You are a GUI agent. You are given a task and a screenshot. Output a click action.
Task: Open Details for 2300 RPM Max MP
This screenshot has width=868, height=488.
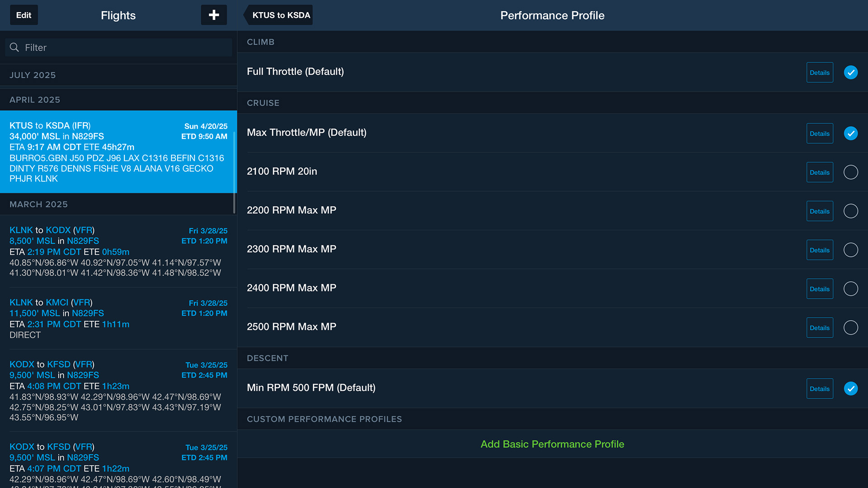pyautogui.click(x=820, y=250)
